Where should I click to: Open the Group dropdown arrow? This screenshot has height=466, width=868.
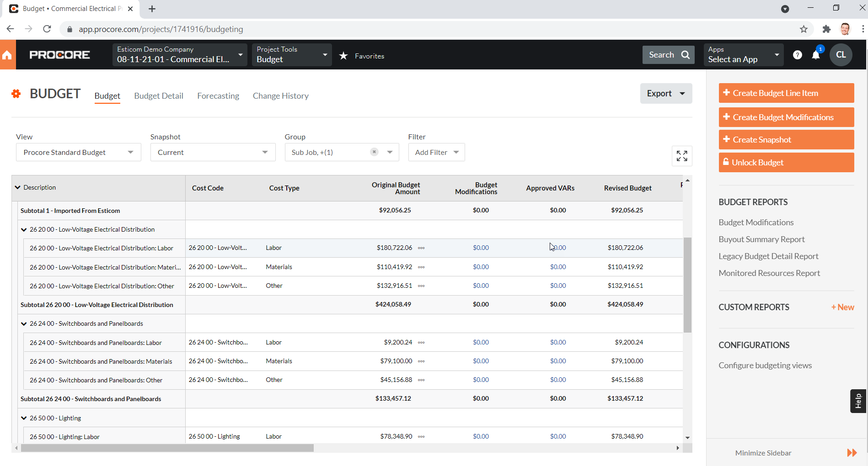390,152
